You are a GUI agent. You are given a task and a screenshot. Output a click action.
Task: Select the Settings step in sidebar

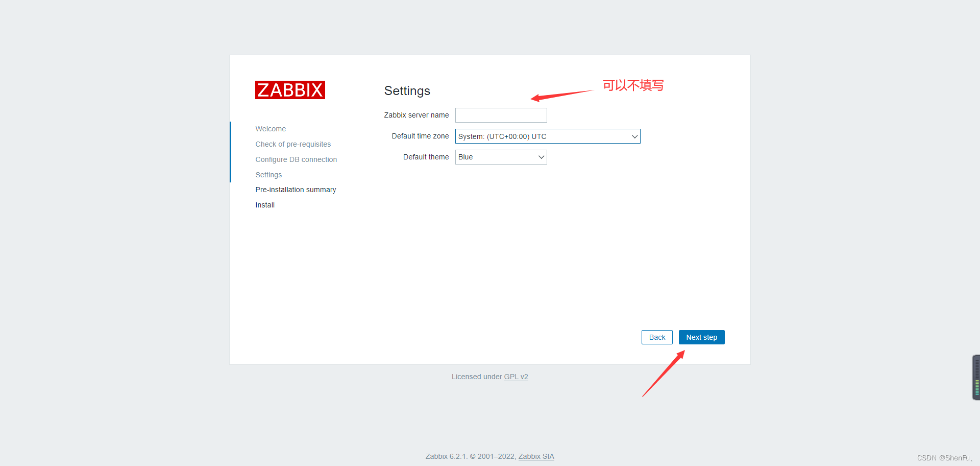click(x=268, y=175)
